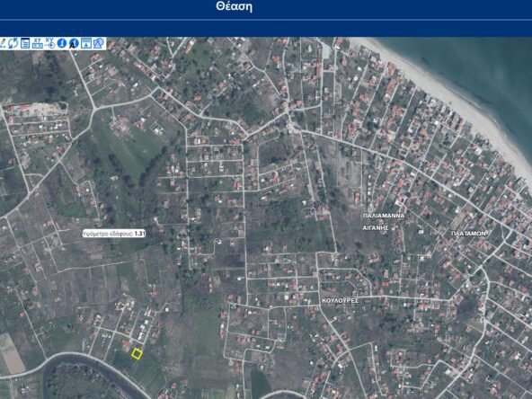Click the map frame print icon
Viewport: 532px width, 399px height.
tap(86, 43)
